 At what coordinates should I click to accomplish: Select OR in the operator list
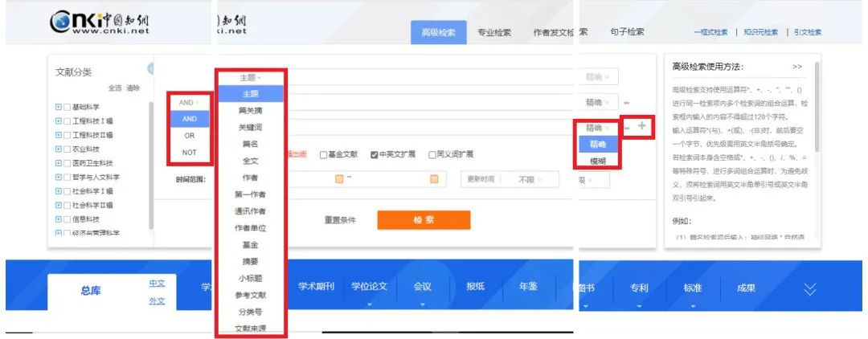click(x=190, y=136)
